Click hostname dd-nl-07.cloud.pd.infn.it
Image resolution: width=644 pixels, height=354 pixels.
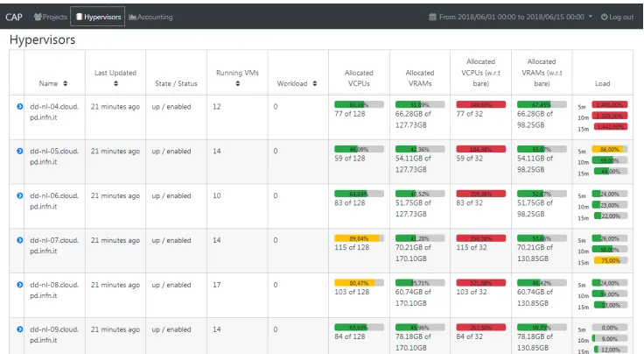point(54,245)
